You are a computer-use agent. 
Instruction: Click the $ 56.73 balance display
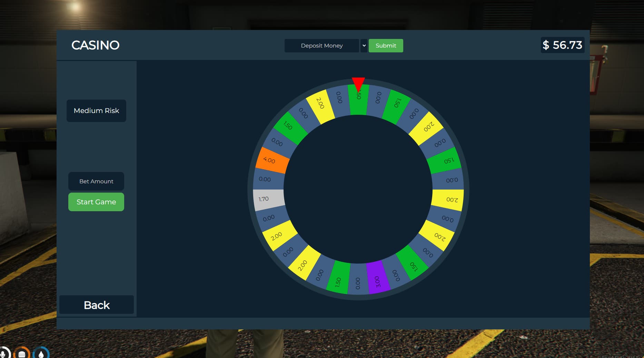pos(563,45)
